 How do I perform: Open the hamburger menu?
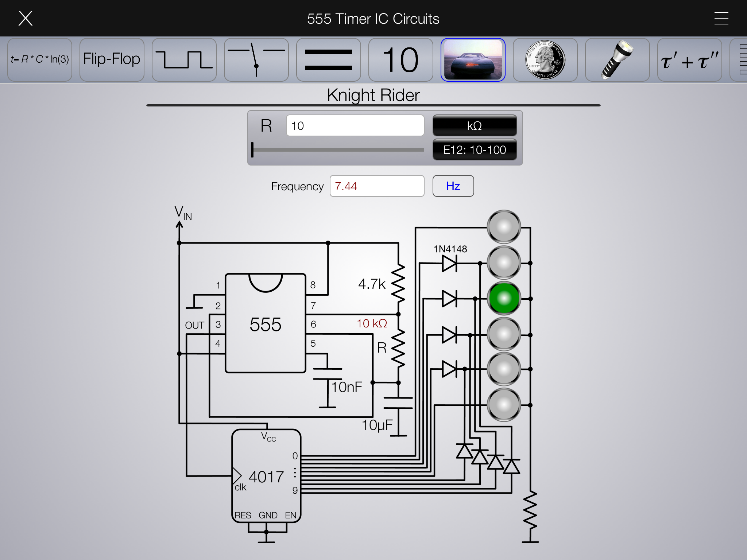pyautogui.click(x=721, y=18)
